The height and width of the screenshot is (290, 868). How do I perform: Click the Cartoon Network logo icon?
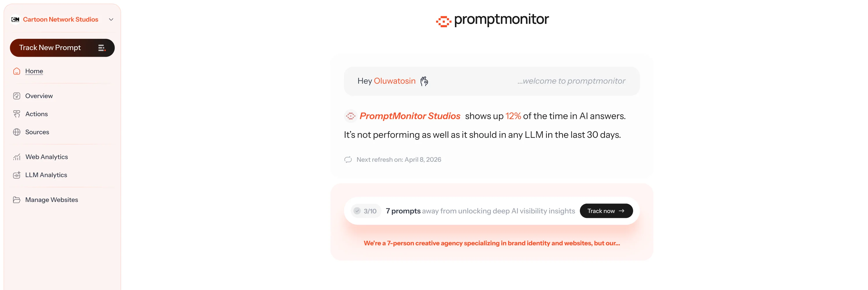[15, 19]
